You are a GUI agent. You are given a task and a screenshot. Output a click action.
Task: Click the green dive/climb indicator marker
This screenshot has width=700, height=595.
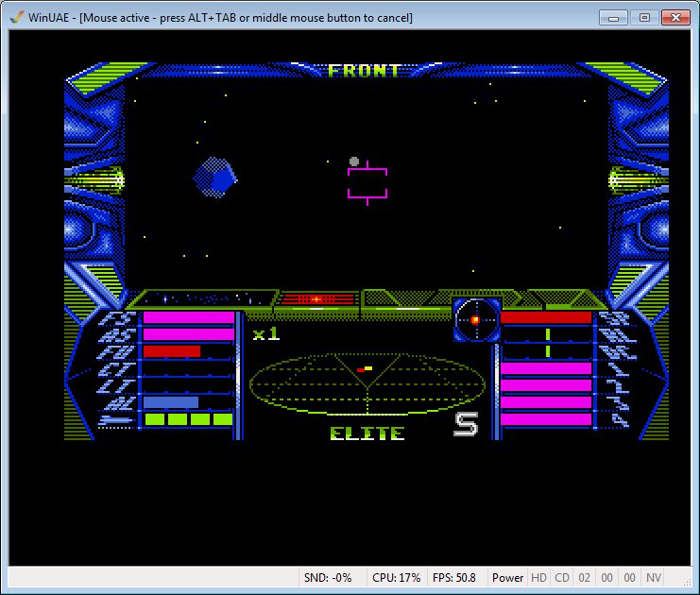548,351
